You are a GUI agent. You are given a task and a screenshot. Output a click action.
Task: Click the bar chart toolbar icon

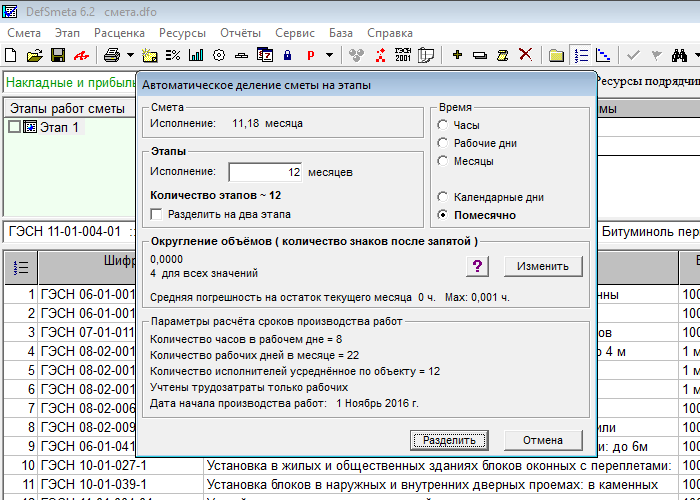196,54
